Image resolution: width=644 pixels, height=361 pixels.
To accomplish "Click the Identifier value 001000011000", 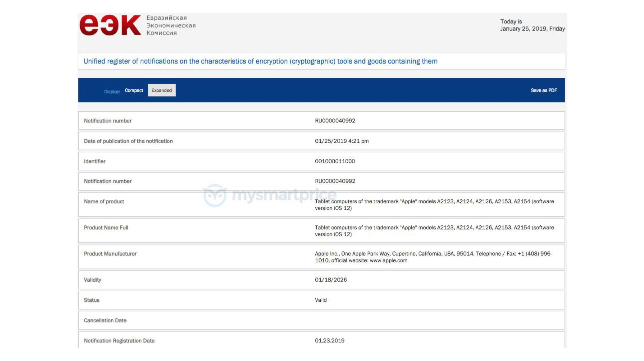I will (x=335, y=161).
